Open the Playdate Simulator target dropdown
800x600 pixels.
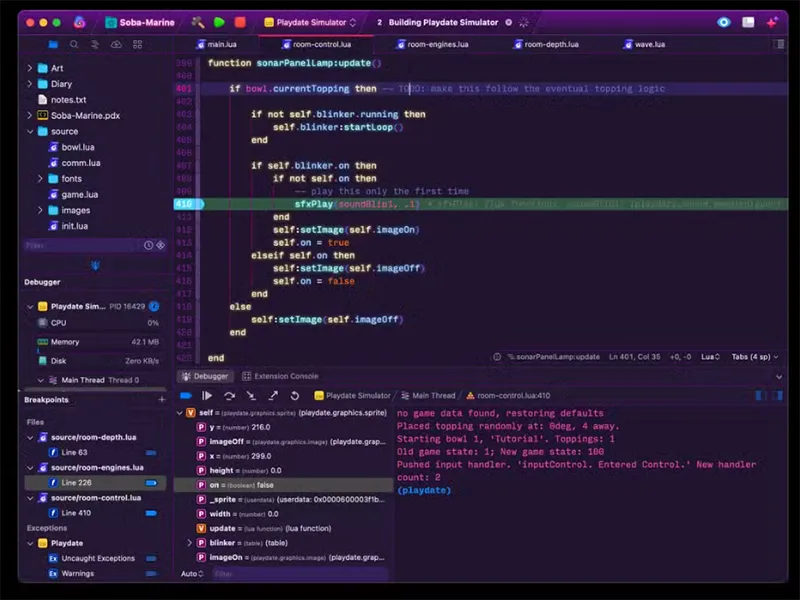(x=310, y=21)
